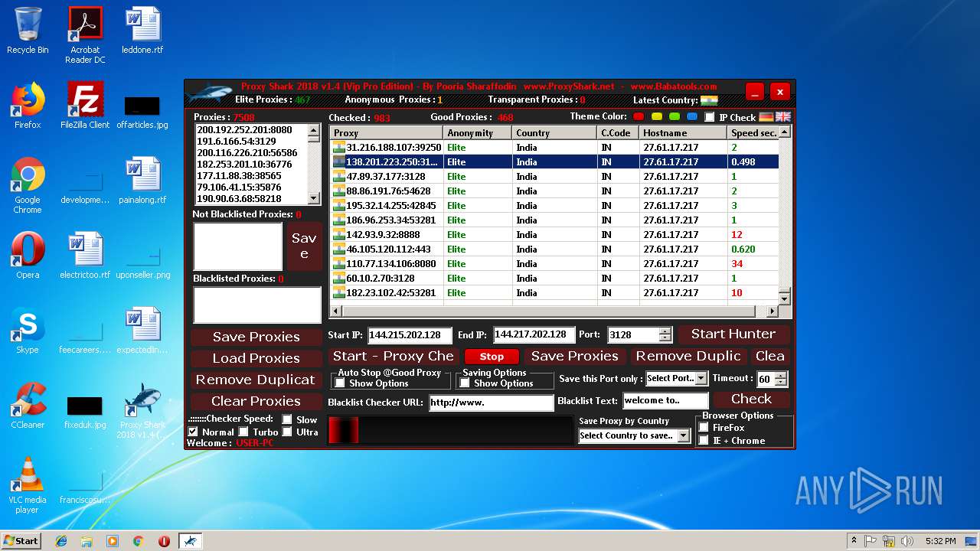980x551 pixels.
Task: Select proxy row 182.23.102.42:53281
Action: point(554,292)
